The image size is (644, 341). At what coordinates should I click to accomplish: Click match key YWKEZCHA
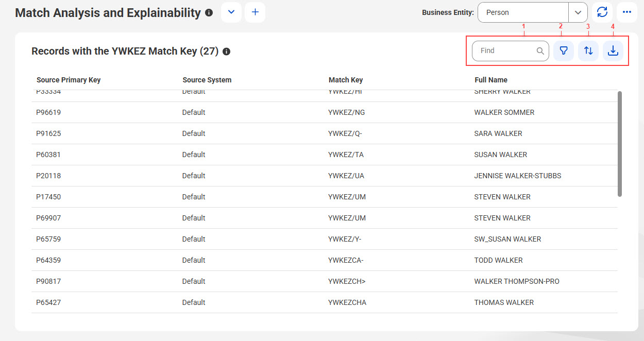pyautogui.click(x=347, y=302)
